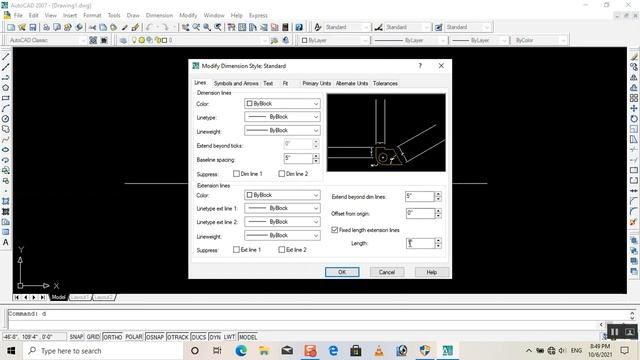Click OK in Modify Dimension Style
The image size is (640, 360).
click(x=342, y=272)
